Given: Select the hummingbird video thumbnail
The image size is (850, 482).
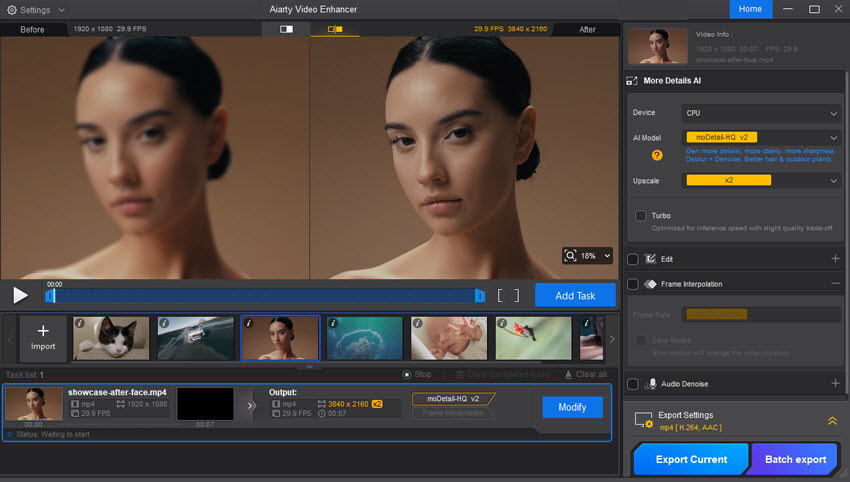Looking at the screenshot, I should (x=533, y=338).
